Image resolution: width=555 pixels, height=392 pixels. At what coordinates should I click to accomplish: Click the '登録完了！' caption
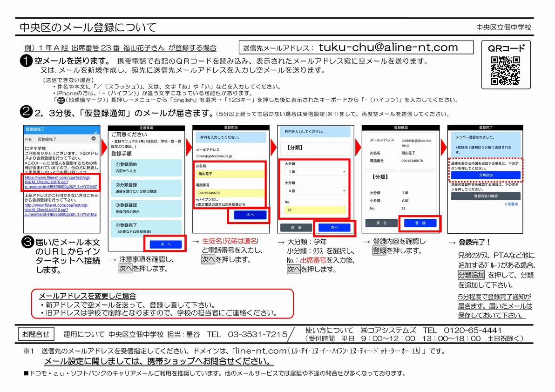pos(474,243)
